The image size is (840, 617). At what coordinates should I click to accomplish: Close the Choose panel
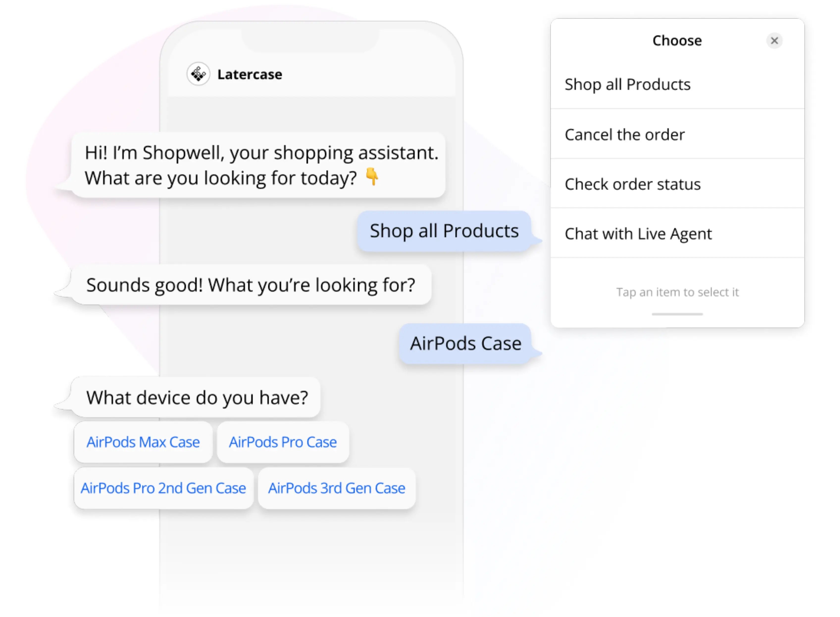pos(775,41)
